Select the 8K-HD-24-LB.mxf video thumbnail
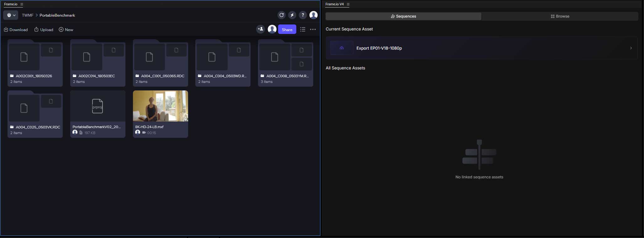The image size is (644, 238). pyautogui.click(x=161, y=106)
